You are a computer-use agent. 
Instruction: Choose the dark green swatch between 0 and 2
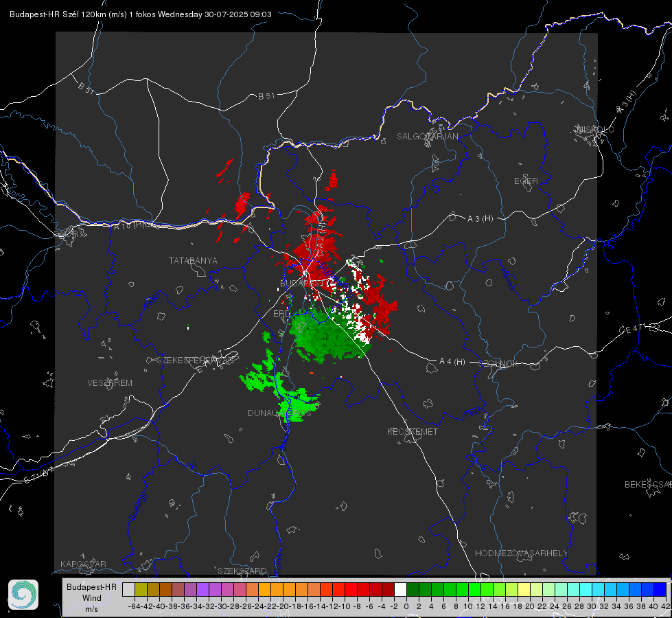tap(413, 590)
